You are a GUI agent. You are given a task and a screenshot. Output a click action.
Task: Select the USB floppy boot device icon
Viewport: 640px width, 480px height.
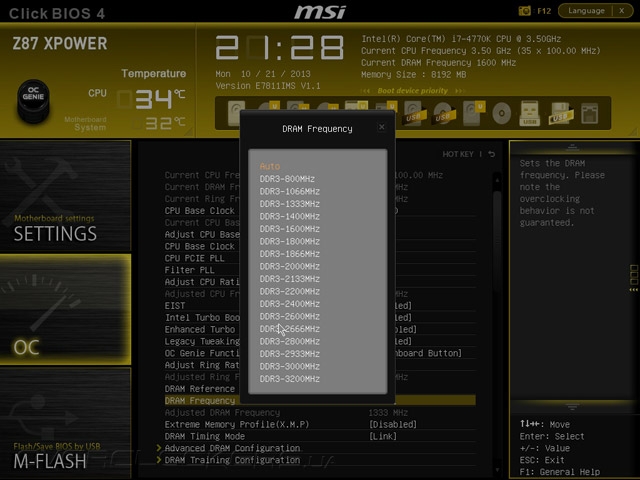pyautogui.click(x=561, y=113)
